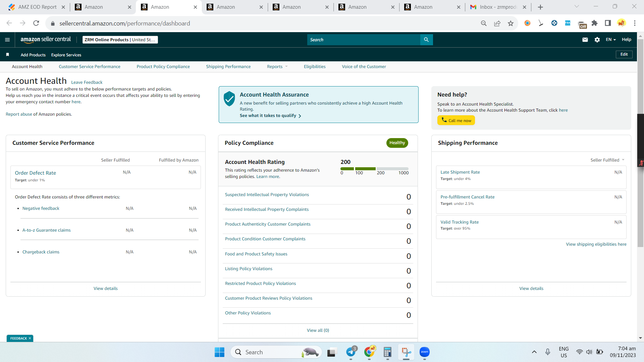Image resolution: width=644 pixels, height=362 pixels.
Task: Switch to the Gmail Inbox tab
Action: (498, 7)
